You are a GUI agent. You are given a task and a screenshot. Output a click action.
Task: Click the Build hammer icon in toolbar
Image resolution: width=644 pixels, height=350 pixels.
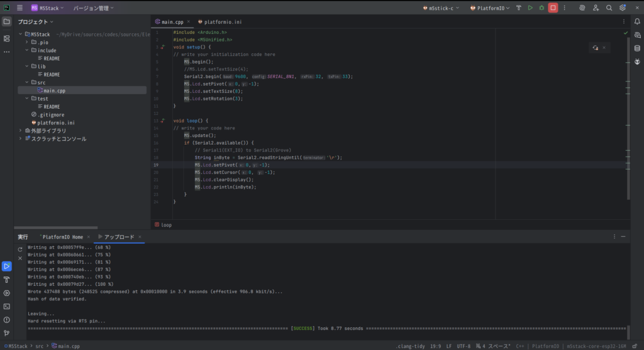coord(518,8)
